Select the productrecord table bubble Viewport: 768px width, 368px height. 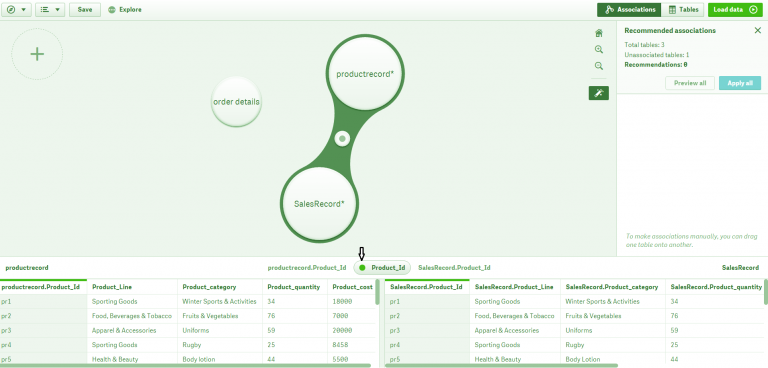[x=365, y=74]
